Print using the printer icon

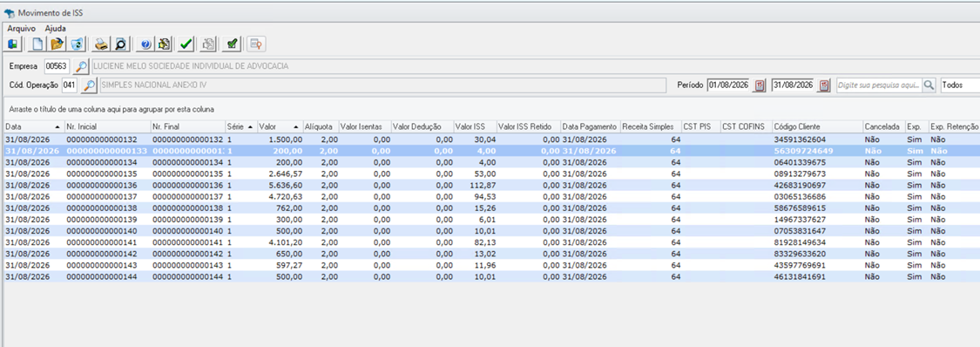click(101, 44)
